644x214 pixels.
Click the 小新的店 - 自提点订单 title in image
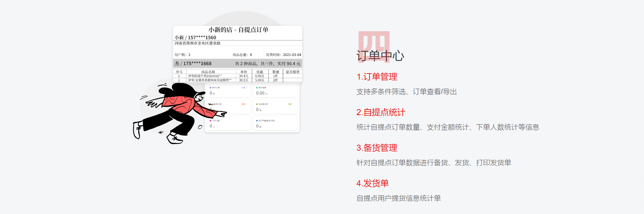[238, 30]
